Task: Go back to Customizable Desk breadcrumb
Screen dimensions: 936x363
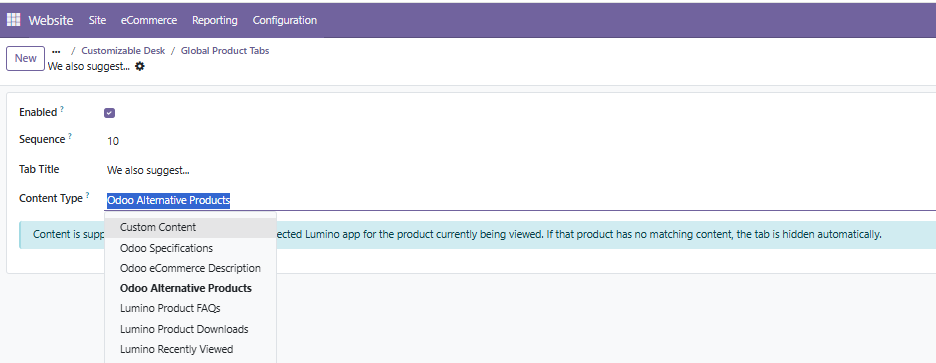Action: pyautogui.click(x=123, y=51)
